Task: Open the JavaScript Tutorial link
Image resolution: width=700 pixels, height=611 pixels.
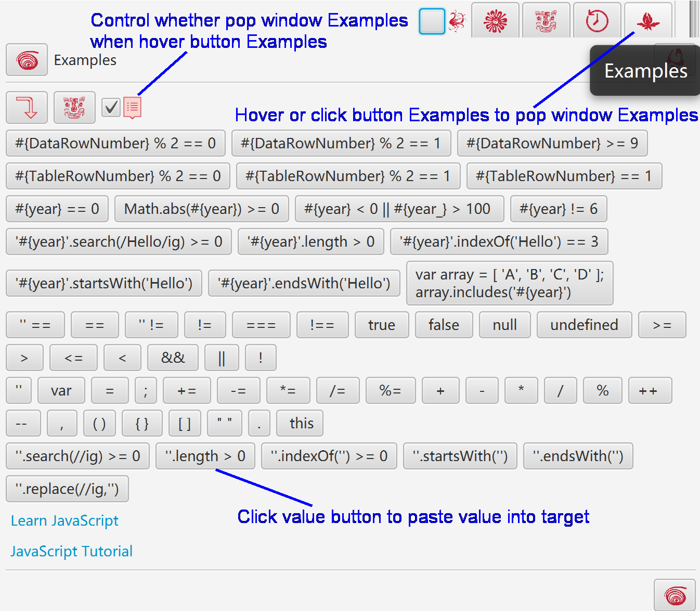Action: click(71, 551)
